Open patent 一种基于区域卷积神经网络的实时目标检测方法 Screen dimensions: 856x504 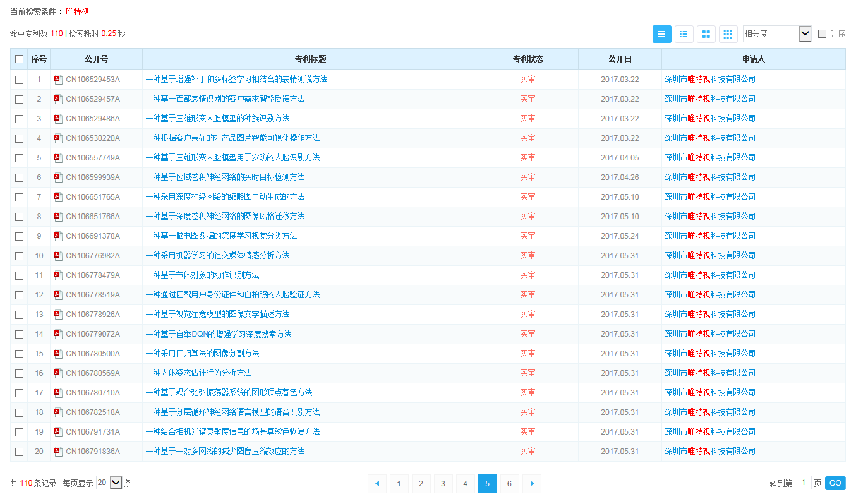[226, 177]
